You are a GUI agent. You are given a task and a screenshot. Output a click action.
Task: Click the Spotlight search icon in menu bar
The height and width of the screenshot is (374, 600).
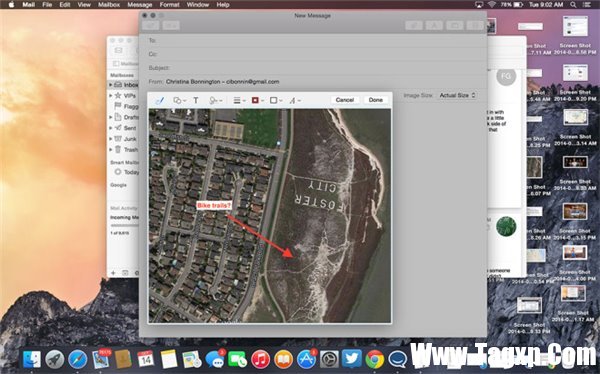573,5
